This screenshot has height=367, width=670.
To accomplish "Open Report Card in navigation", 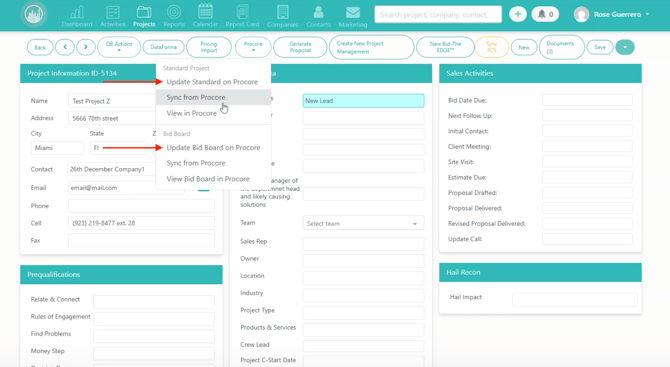I will coord(242,16).
